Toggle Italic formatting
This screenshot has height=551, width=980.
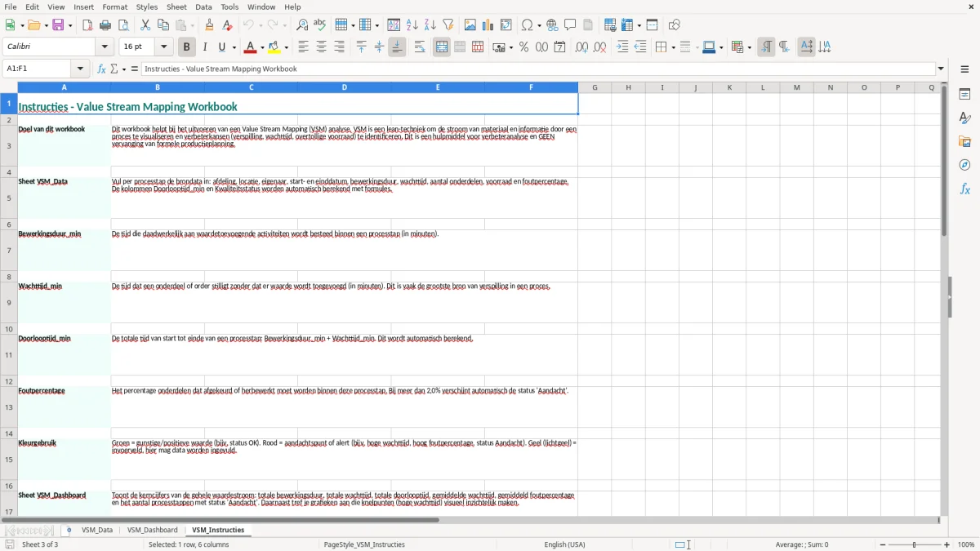205,47
